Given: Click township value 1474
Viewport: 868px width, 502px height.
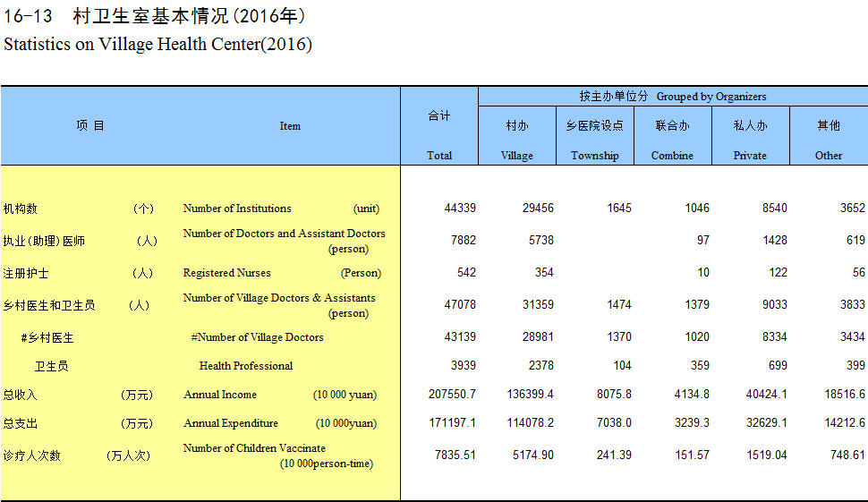Looking at the screenshot, I should click(x=619, y=304).
